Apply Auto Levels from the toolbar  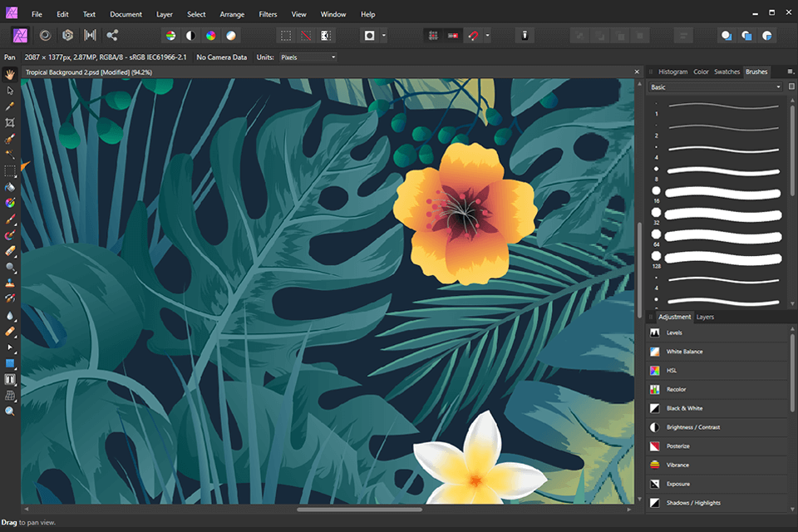(x=170, y=36)
